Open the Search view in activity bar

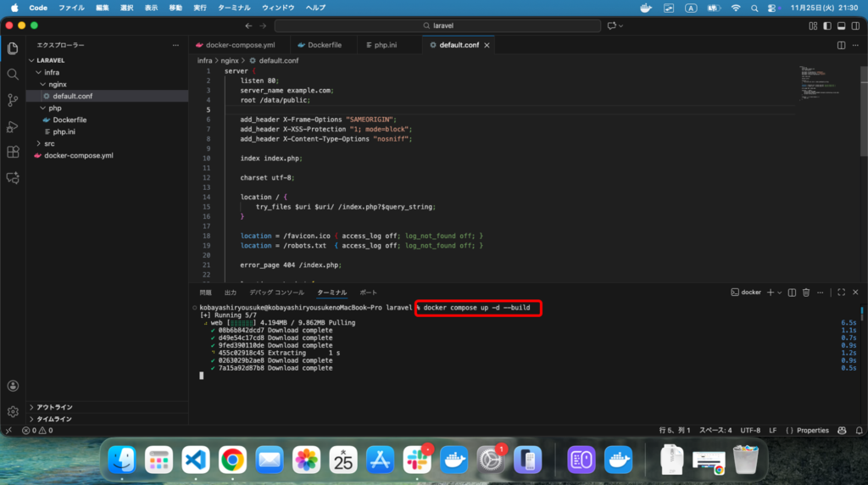coord(13,74)
